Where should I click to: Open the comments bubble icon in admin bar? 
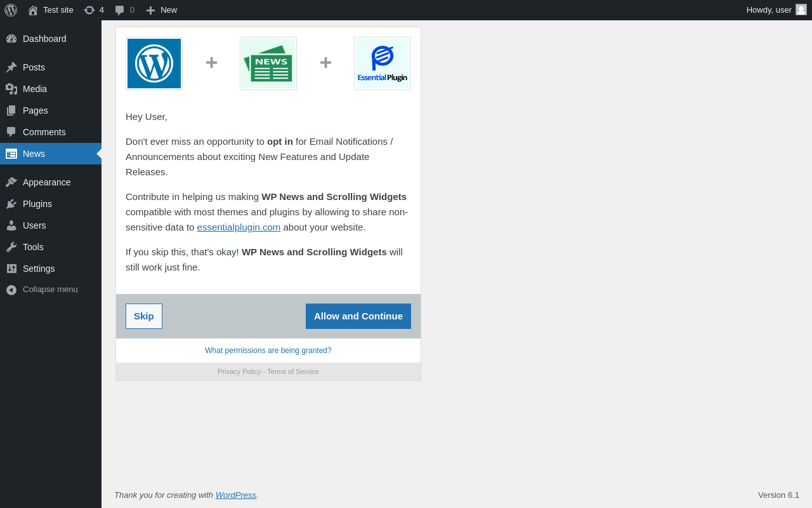click(120, 10)
